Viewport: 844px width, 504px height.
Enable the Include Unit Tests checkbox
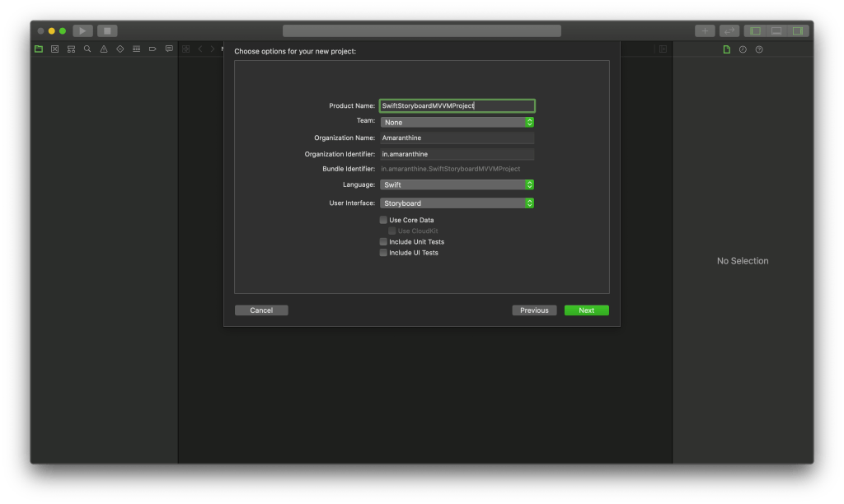coord(383,242)
